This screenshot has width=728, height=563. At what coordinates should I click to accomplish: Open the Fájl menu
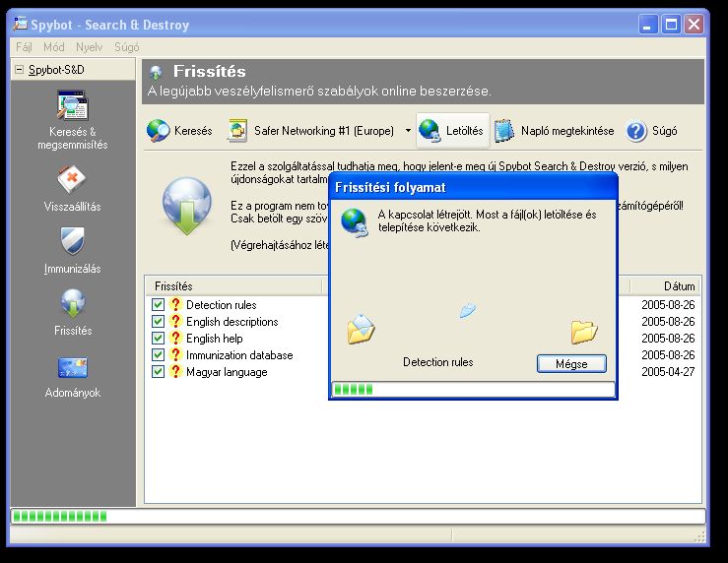coord(24,47)
